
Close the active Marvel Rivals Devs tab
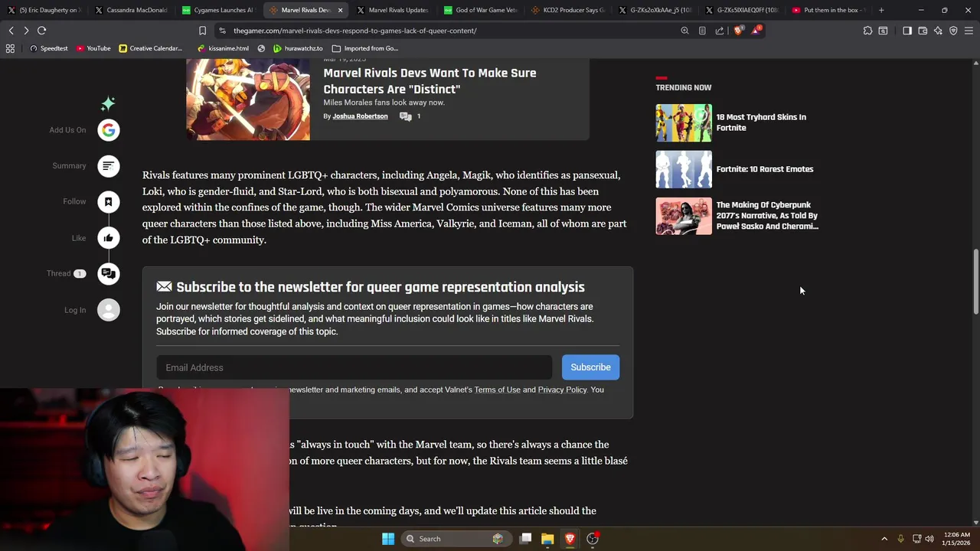340,10
